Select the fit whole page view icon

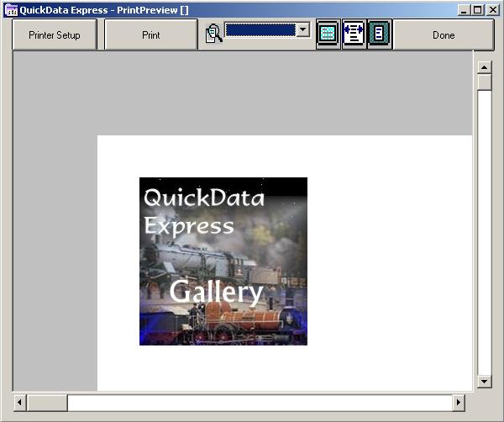point(328,34)
